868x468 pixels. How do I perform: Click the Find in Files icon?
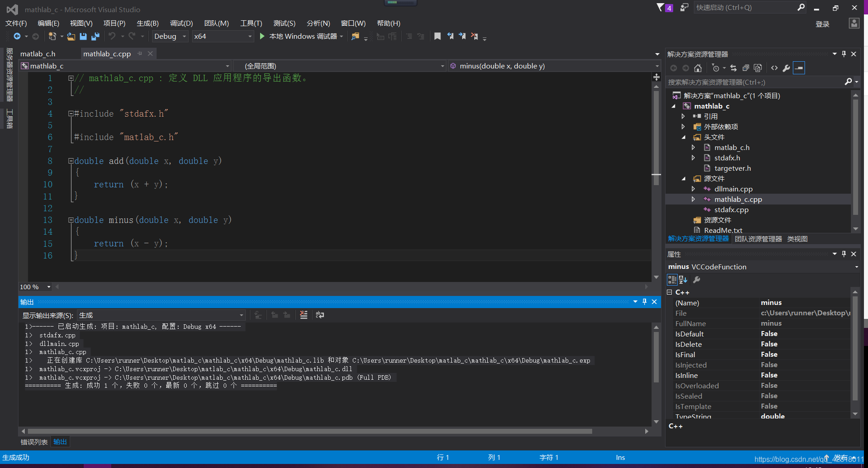355,36
